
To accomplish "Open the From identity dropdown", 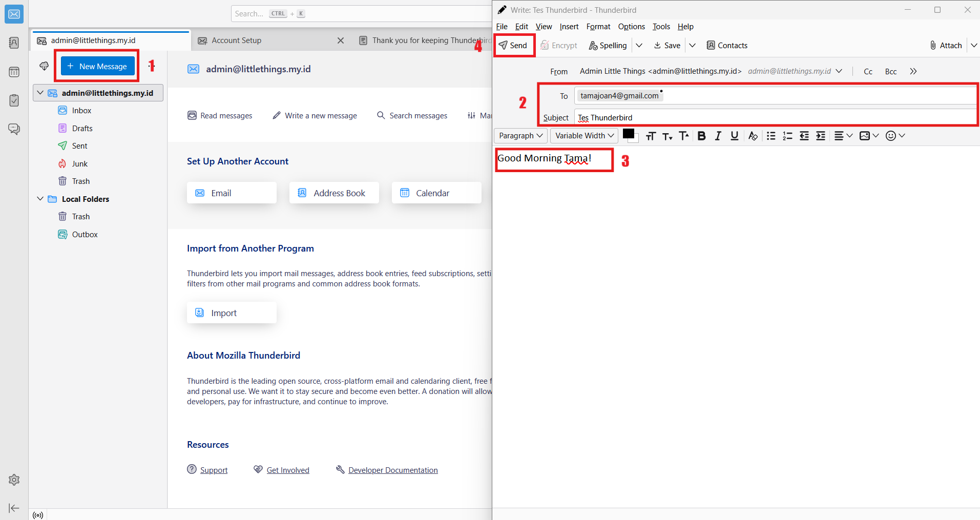I will coord(839,71).
